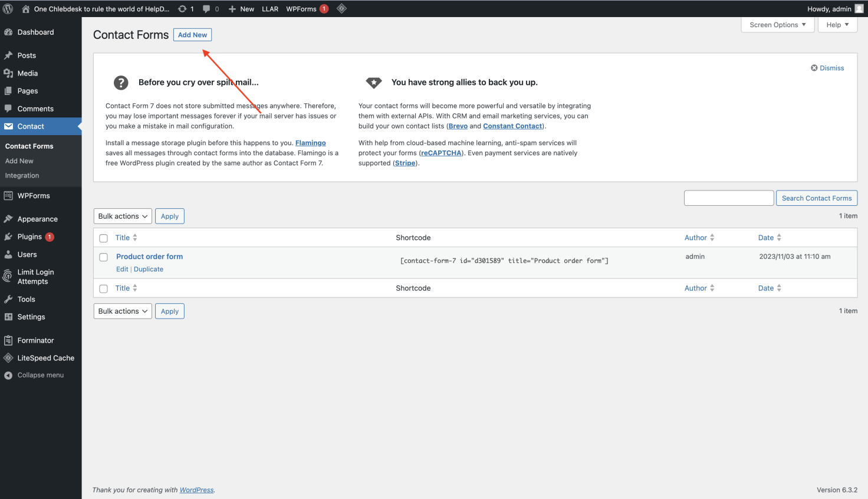Click the LiteSpeed Cache icon in sidebar

point(8,358)
